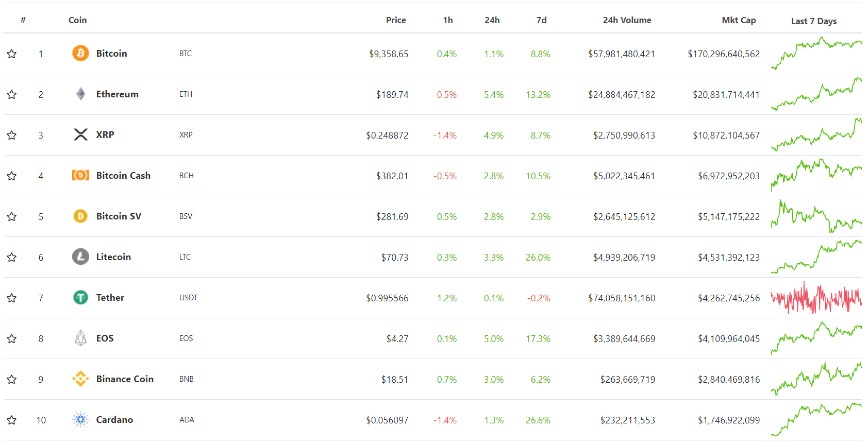Open Litecoin's 7-day sparkline chart
868x443 pixels.
coord(816,257)
